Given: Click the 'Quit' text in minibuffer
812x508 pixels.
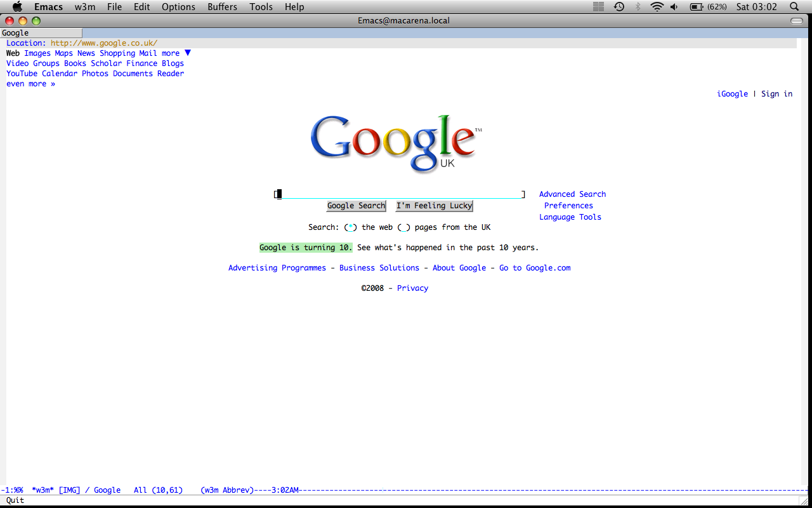Looking at the screenshot, I should click(15, 500).
